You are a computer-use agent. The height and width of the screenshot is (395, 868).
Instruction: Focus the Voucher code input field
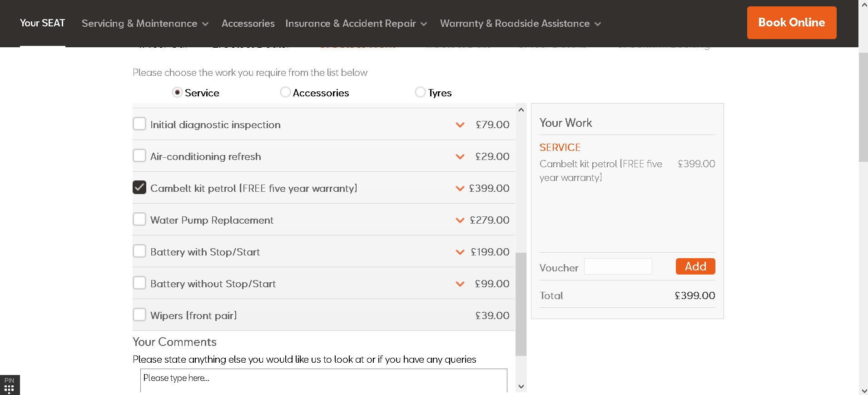[618, 266]
